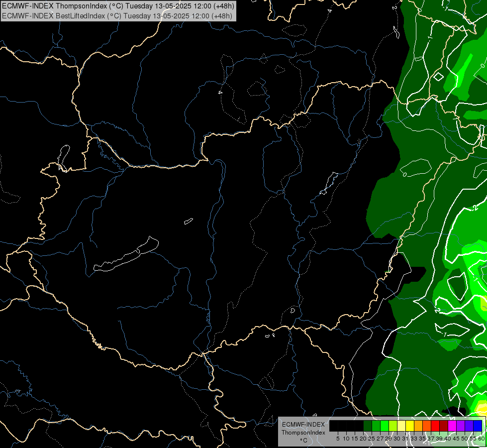This screenshot has height=448, width=487.
Task: Click legend scale value 5
Action: [338, 439]
